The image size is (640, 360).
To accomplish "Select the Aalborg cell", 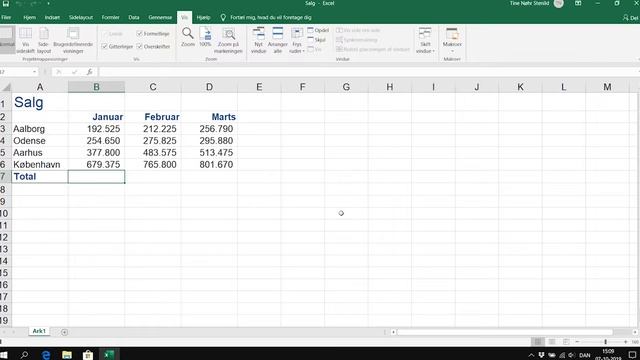I will coord(40,129).
